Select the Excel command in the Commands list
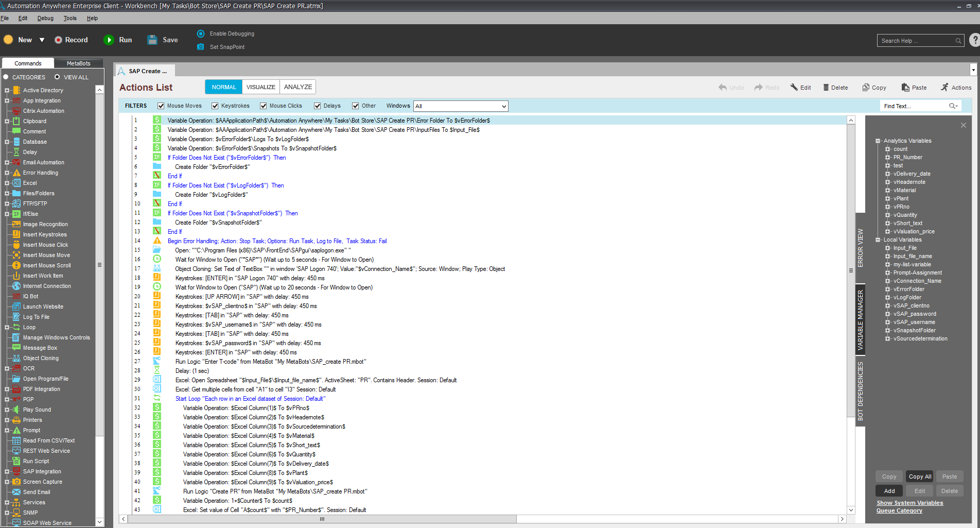Viewport: 980px width, 528px height. point(30,183)
